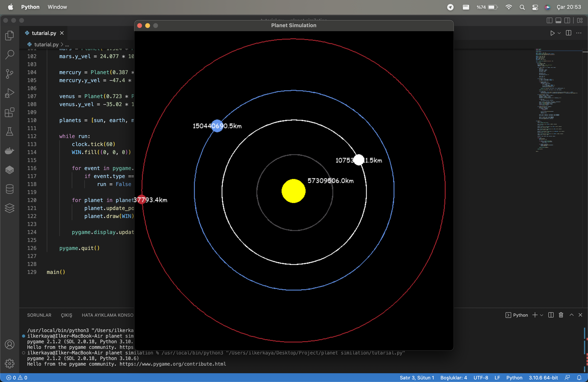
Task: Open the Window menu in the menu bar
Action: (x=57, y=7)
